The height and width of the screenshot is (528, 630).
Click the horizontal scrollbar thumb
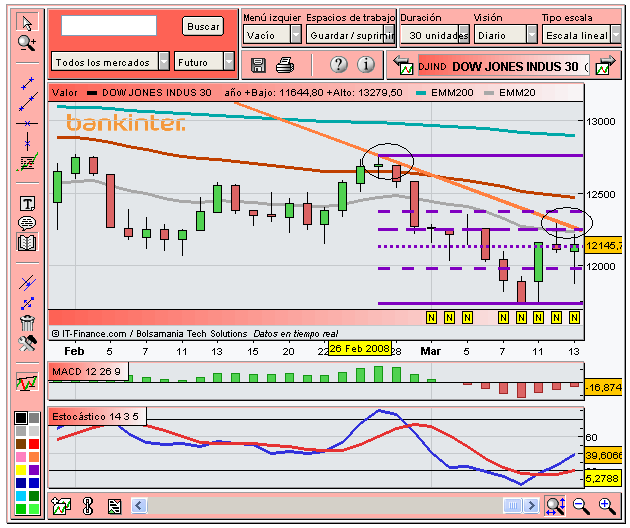(513, 505)
